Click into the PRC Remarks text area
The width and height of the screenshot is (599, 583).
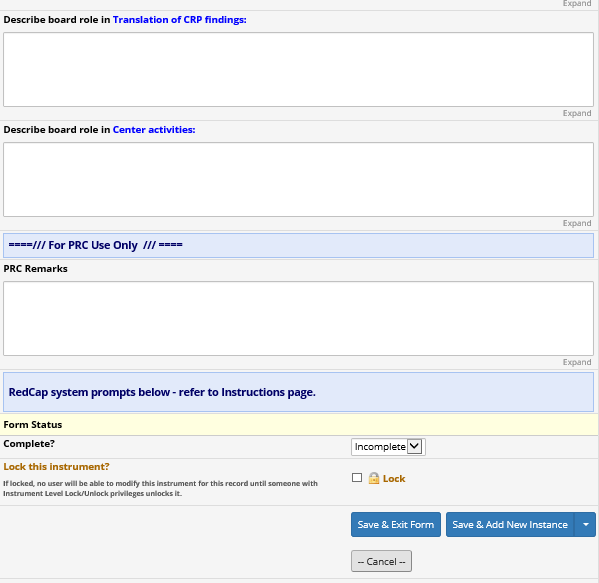pyautogui.click(x=298, y=319)
